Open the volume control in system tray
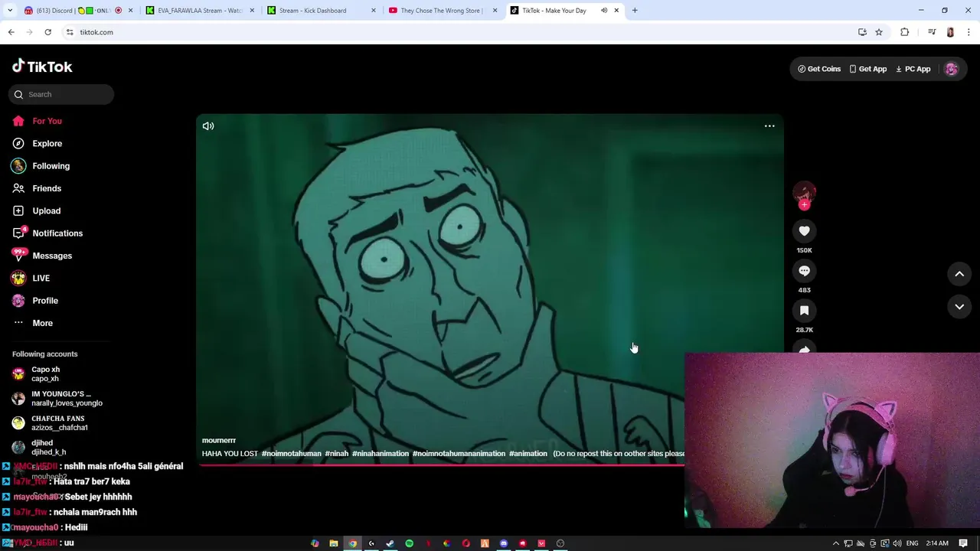 [897, 543]
